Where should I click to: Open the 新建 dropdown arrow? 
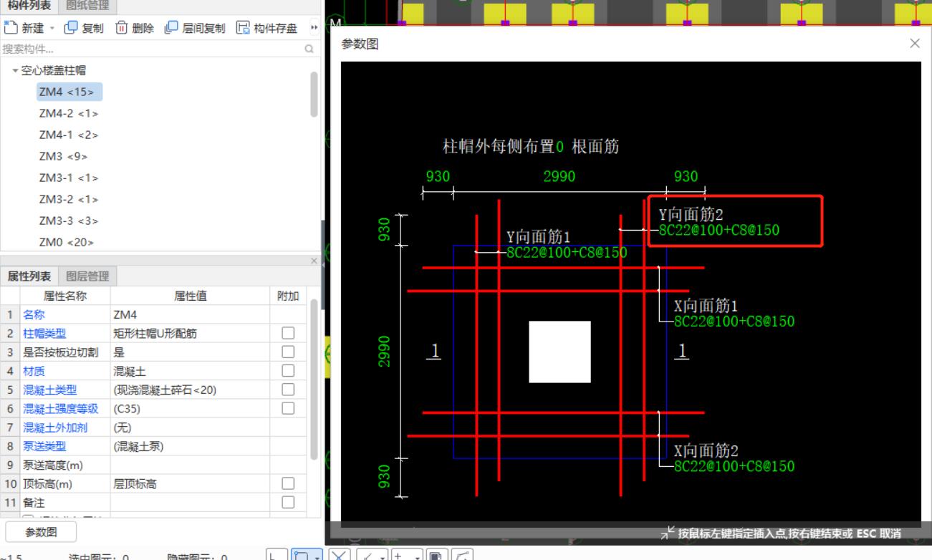[51, 29]
